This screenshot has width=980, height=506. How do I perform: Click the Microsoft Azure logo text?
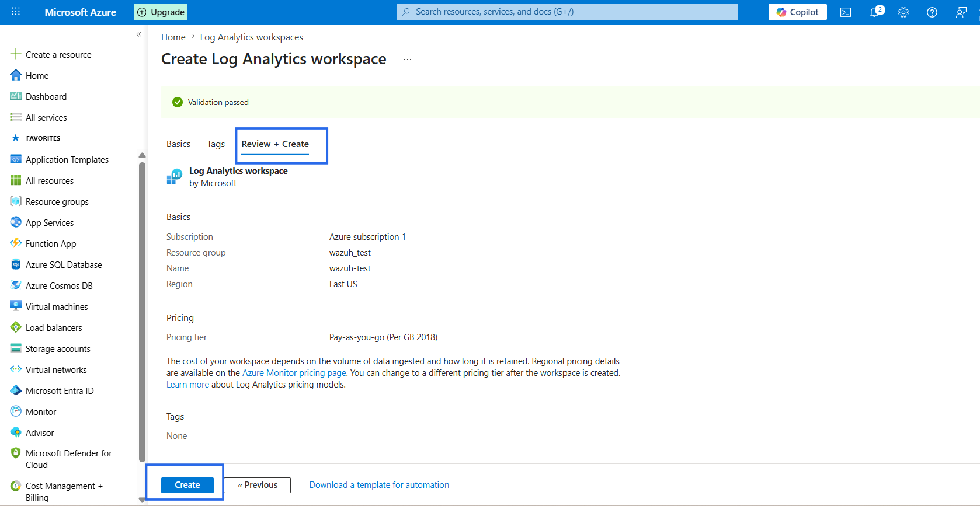pos(81,12)
